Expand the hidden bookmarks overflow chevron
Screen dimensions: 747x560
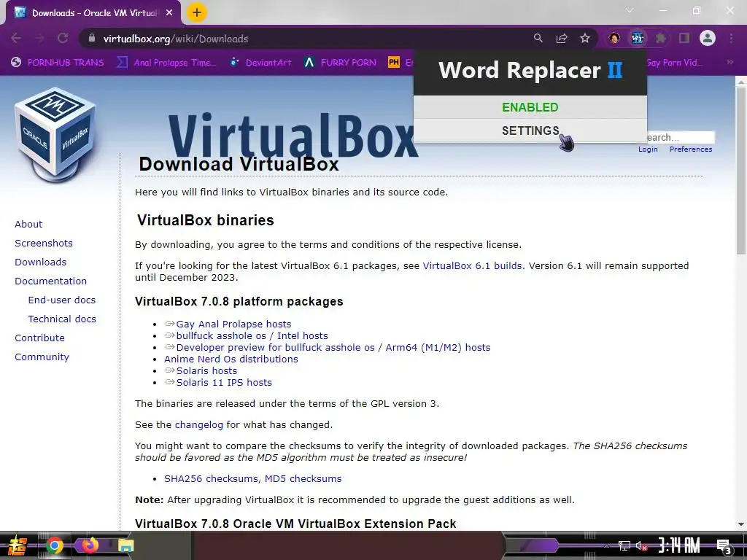729,62
